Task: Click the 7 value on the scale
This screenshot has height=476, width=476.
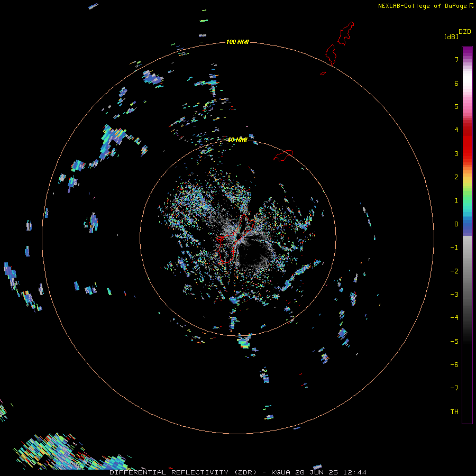Action: tap(456, 59)
